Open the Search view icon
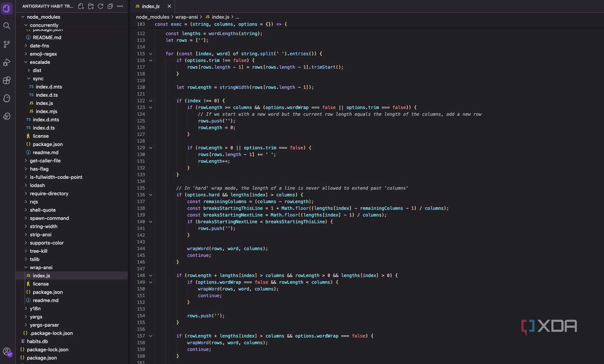 click(x=7, y=26)
